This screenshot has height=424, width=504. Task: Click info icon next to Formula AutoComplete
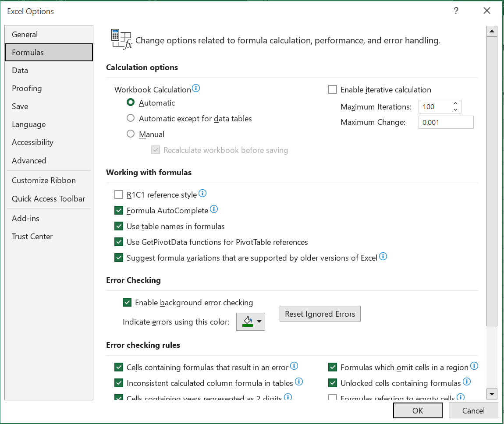(214, 209)
